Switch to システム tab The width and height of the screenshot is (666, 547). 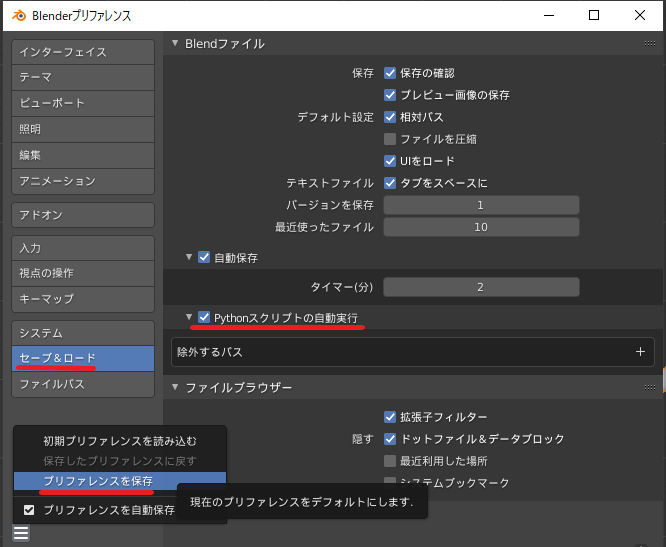pyautogui.click(x=83, y=333)
